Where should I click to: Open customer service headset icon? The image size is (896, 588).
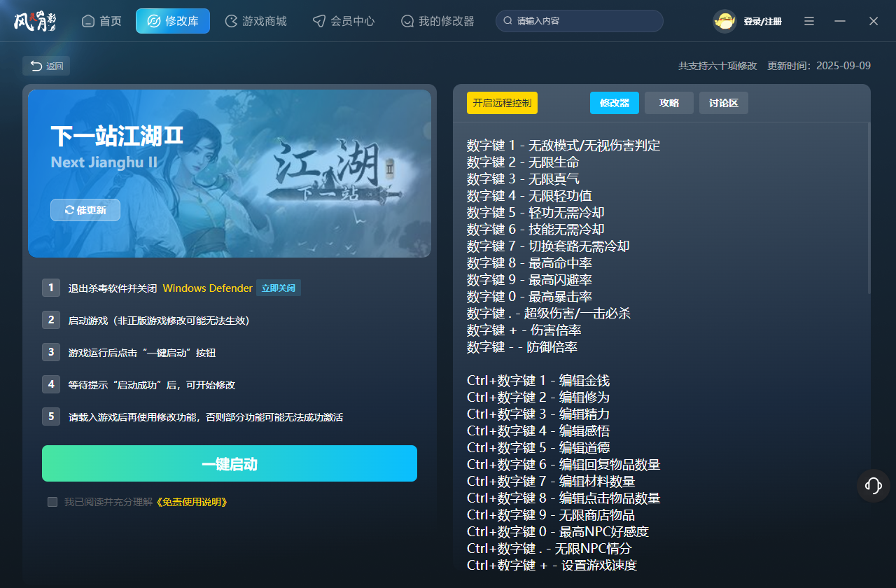(x=873, y=485)
